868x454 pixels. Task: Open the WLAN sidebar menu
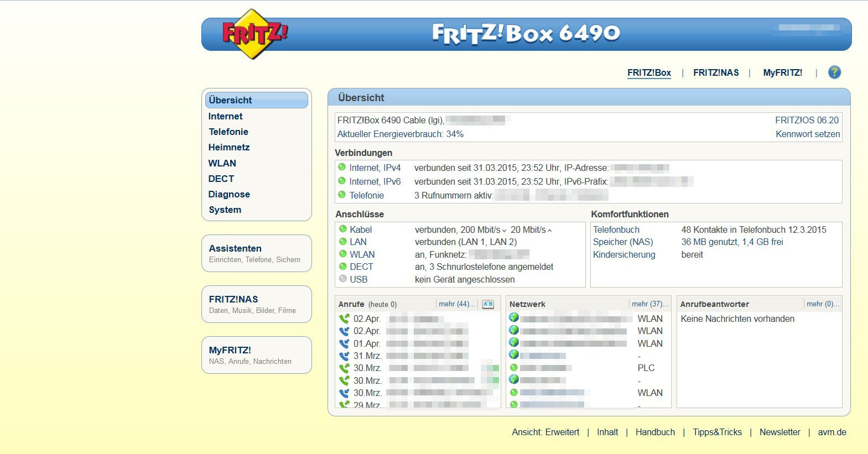pyautogui.click(x=222, y=163)
